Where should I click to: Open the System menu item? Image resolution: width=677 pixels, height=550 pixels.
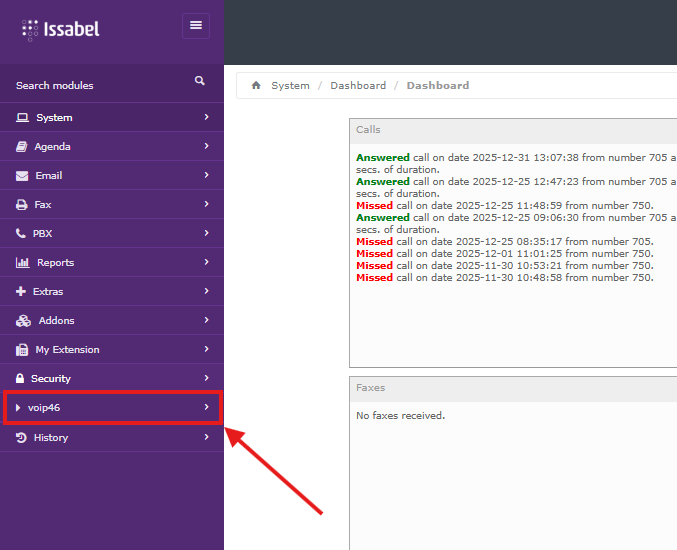coord(112,117)
